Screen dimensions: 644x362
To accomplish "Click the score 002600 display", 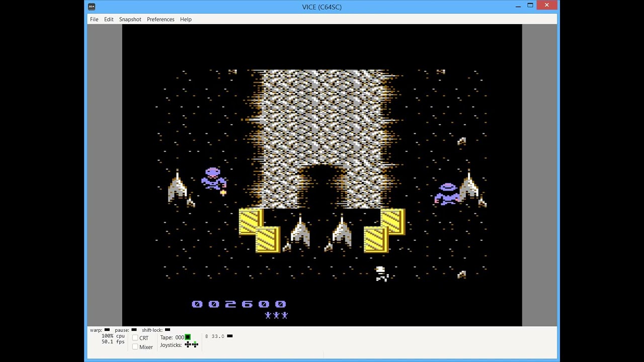I will pos(239,304).
